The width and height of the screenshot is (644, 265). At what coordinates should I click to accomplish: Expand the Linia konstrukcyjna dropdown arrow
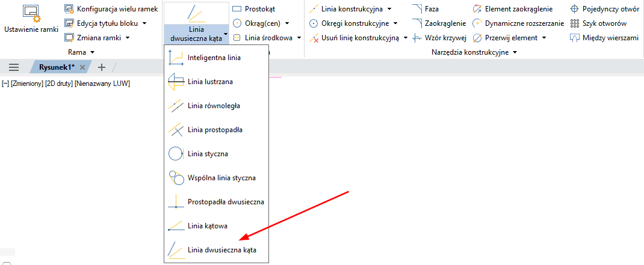(389, 8)
